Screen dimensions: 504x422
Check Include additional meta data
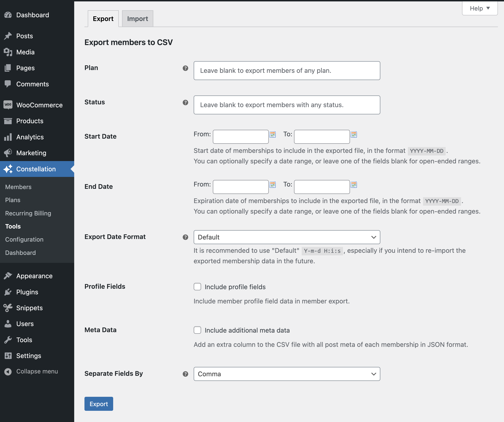coord(197,330)
